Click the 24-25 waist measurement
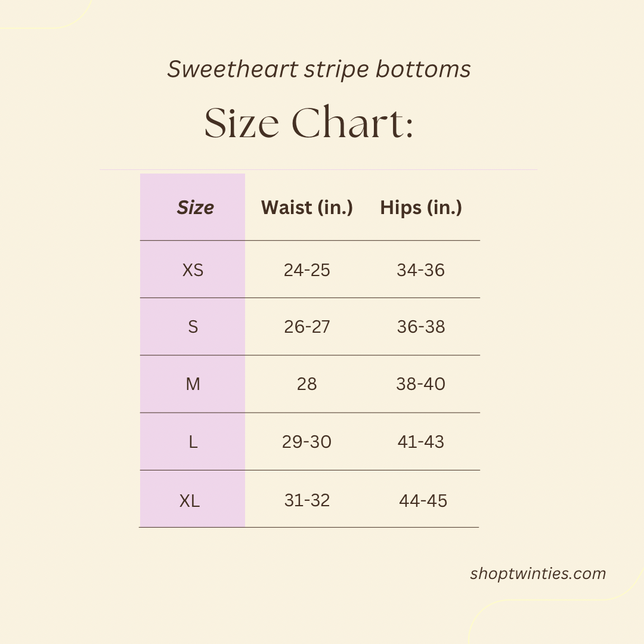This screenshot has height=644, width=644. [307, 270]
